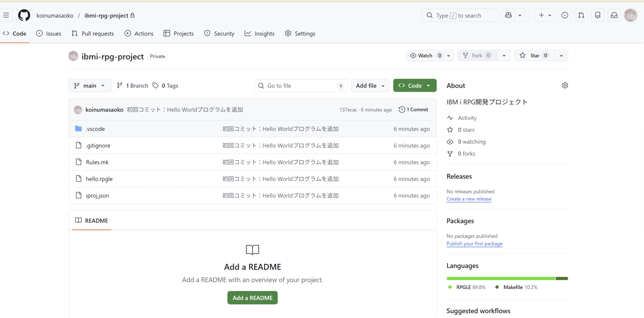Click the Add a README button
644x318 pixels.
click(252, 298)
